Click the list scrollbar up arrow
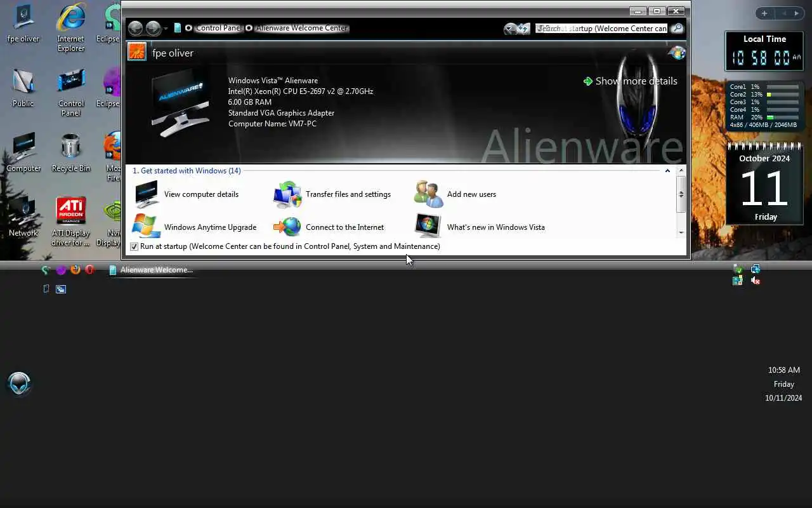 (x=681, y=171)
